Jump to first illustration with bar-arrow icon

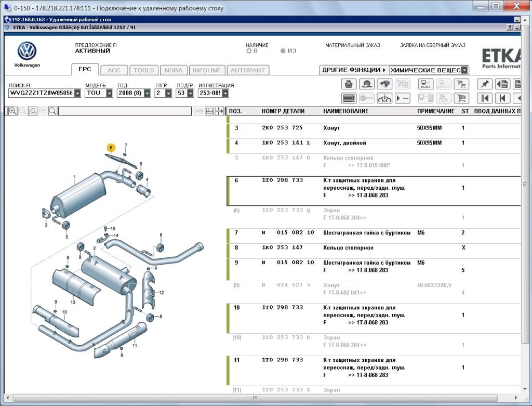(x=485, y=98)
